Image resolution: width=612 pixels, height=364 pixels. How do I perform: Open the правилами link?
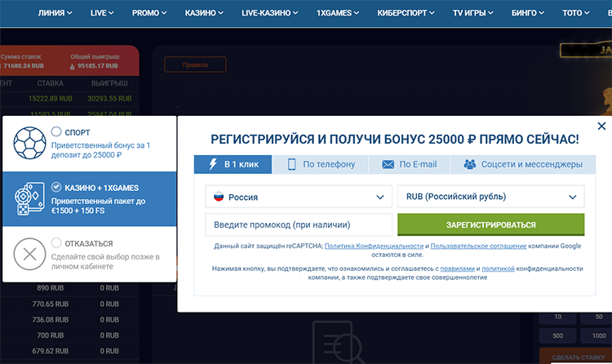coord(458,269)
